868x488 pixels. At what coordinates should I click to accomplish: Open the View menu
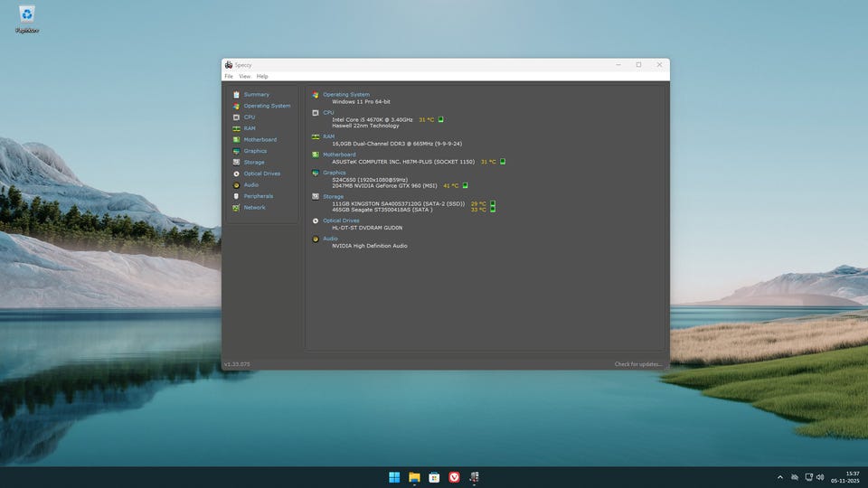coord(245,77)
